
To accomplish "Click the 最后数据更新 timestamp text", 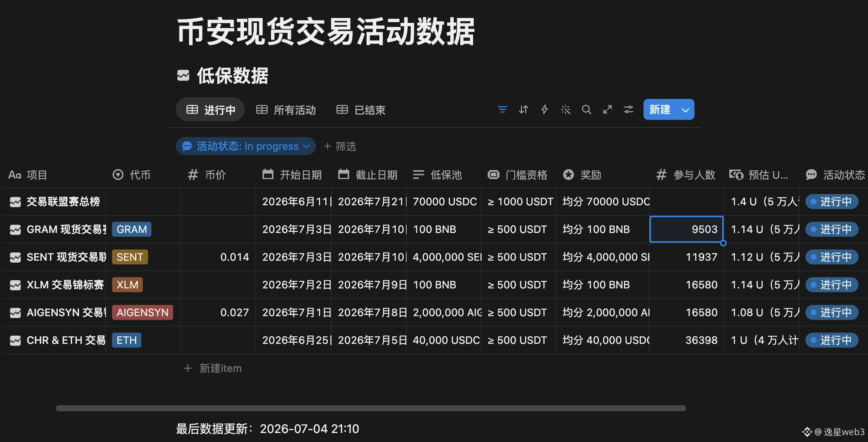I will point(268,429).
